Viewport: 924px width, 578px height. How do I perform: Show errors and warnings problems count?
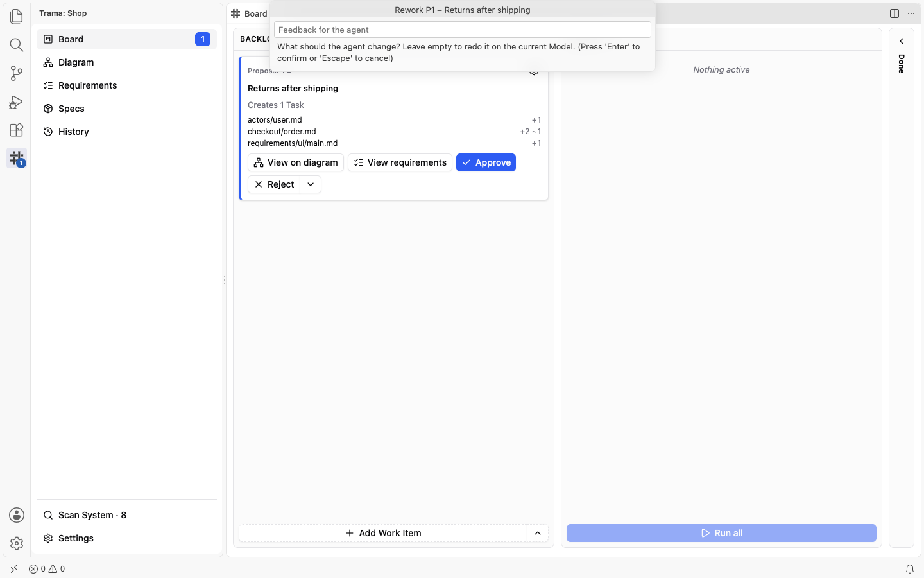[x=47, y=569]
